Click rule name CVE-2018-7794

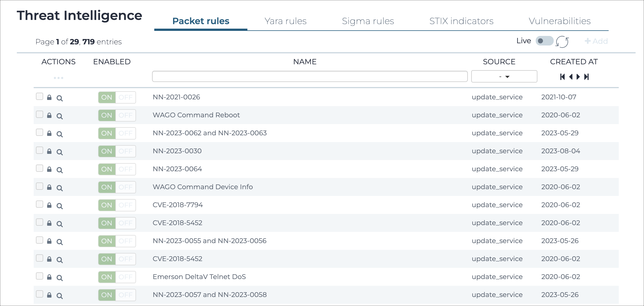178,205
